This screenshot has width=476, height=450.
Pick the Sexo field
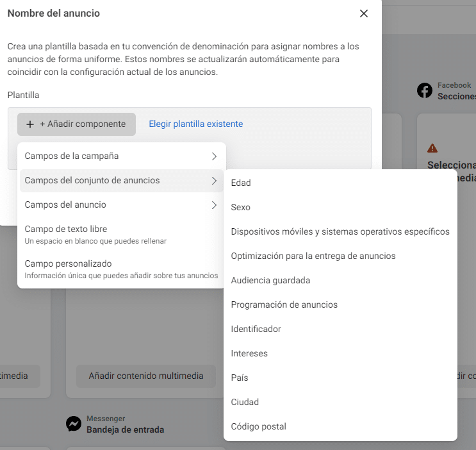click(x=241, y=208)
